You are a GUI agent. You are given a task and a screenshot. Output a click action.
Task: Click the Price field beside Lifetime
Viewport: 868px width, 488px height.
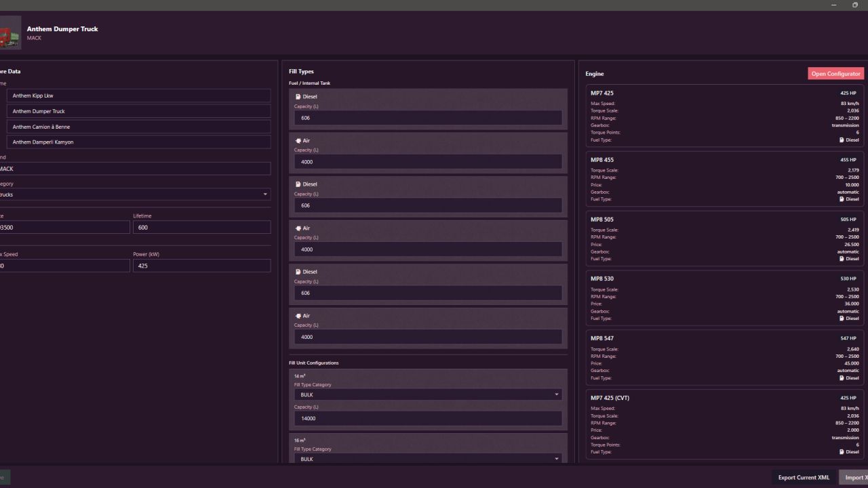tap(65, 228)
